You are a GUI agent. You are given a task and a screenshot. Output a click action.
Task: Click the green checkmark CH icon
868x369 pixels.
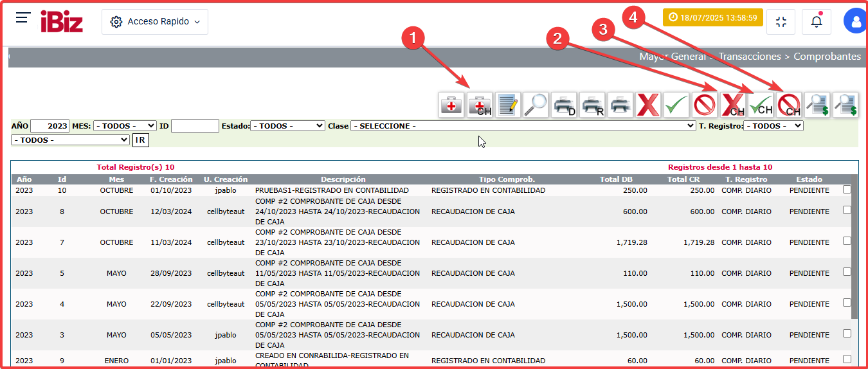click(761, 105)
